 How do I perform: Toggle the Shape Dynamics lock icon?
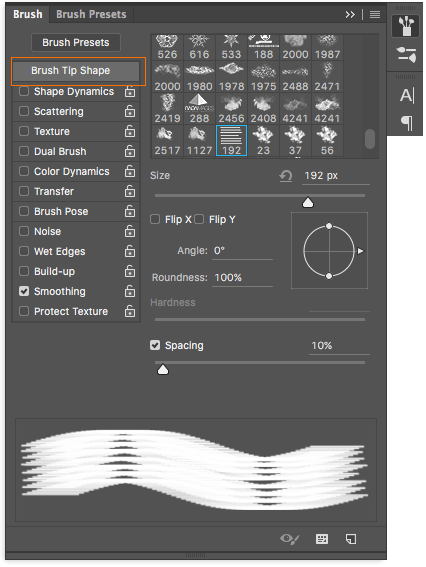coord(130,91)
